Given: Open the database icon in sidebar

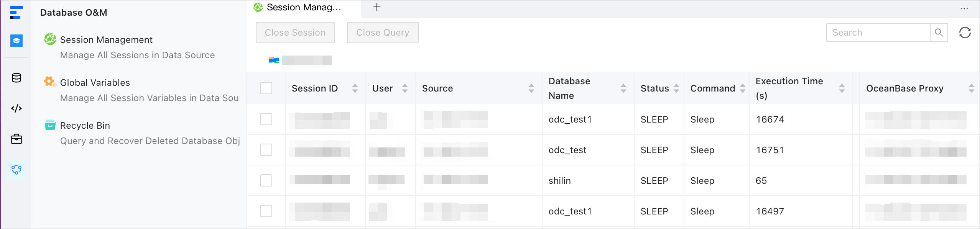Looking at the screenshot, I should [x=16, y=78].
